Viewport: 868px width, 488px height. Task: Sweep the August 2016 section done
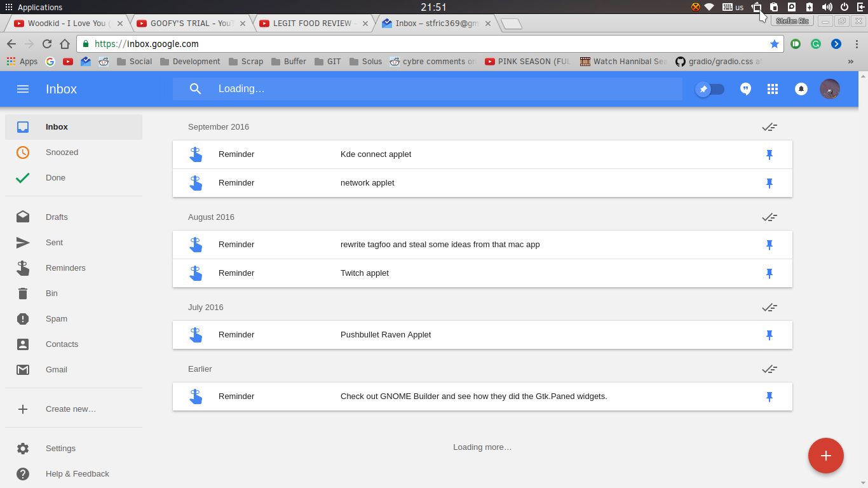(x=770, y=217)
